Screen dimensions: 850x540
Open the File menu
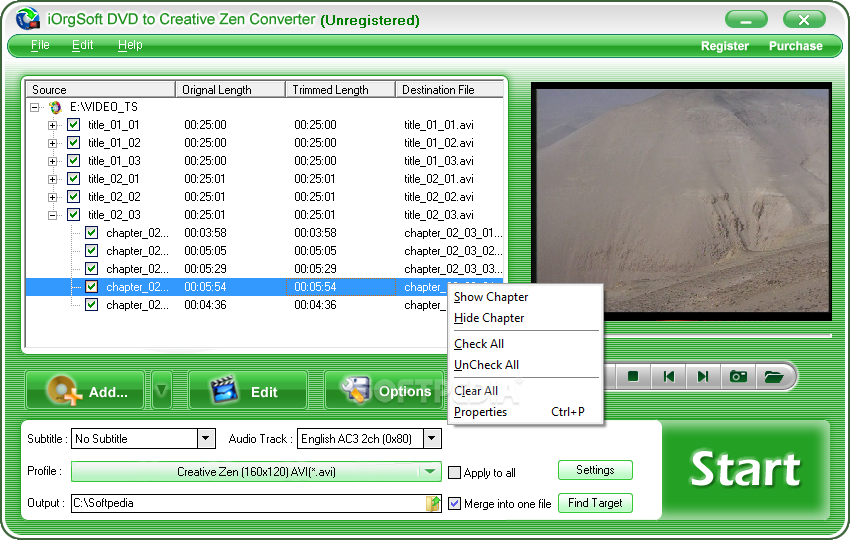pos(40,45)
